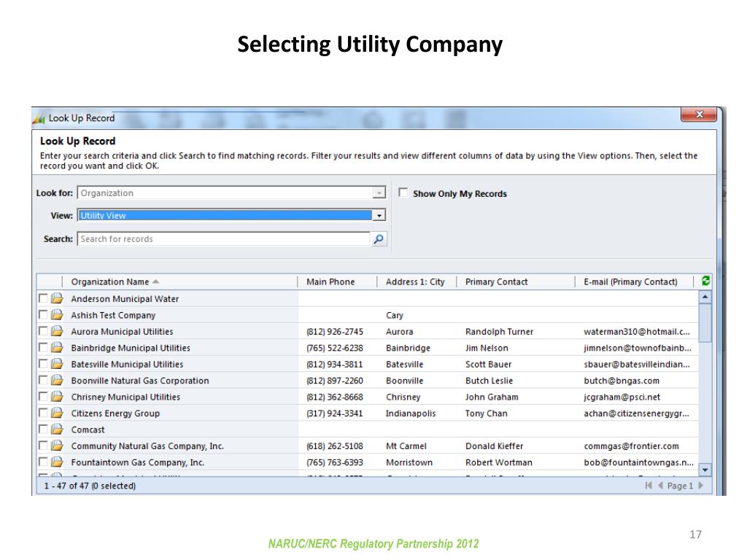This screenshot has width=747, height=560.
Task: Go to the first page of results
Action: 649,485
